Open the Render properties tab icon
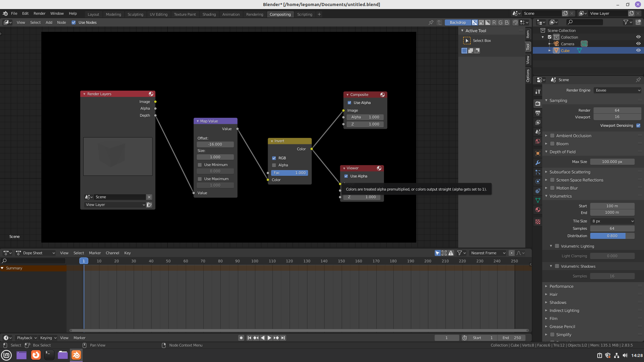This screenshot has height=362, width=644. [538, 104]
